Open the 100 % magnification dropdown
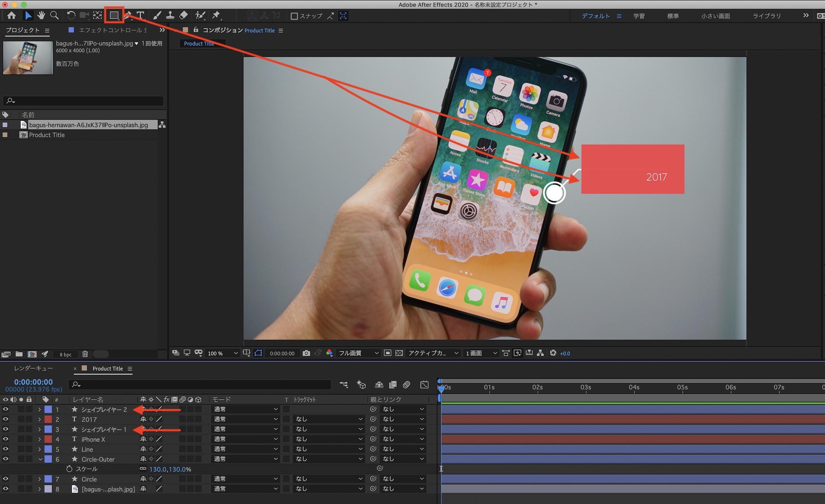 [x=223, y=353]
